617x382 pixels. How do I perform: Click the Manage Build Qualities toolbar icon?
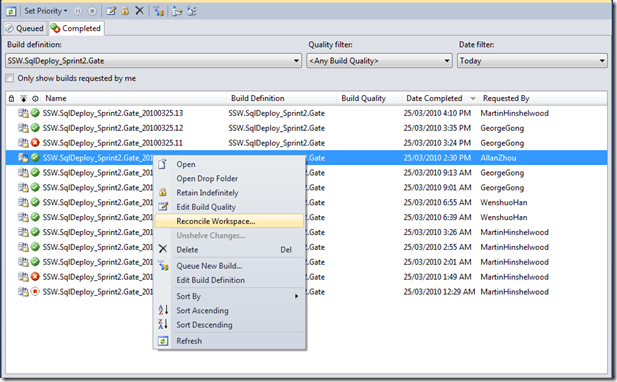click(x=192, y=11)
